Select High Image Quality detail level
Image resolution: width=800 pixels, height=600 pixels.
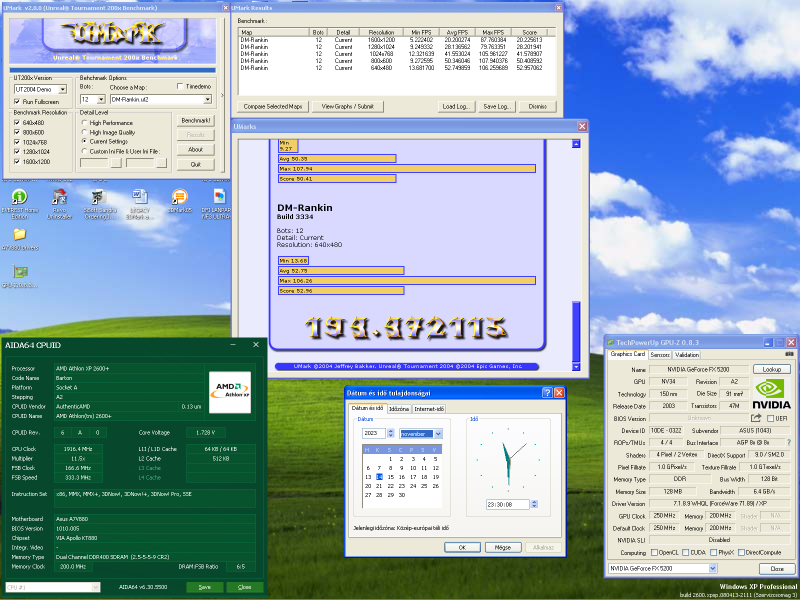click(85, 132)
